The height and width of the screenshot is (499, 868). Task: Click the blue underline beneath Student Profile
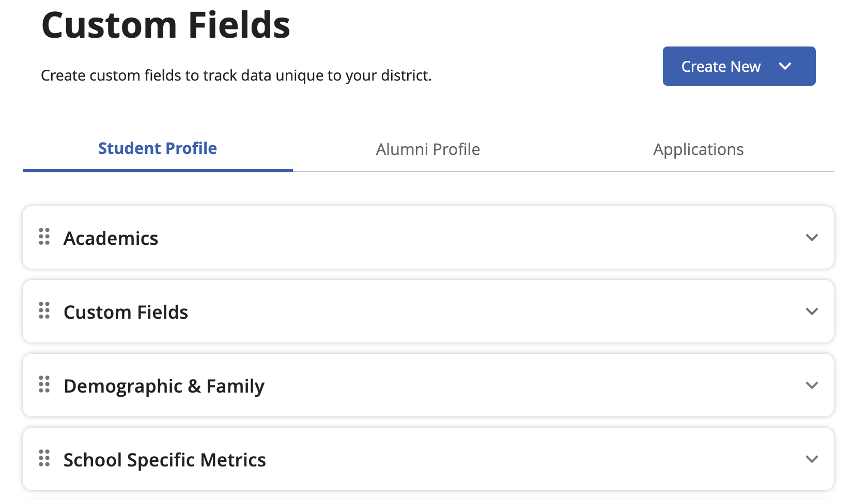[x=158, y=170]
